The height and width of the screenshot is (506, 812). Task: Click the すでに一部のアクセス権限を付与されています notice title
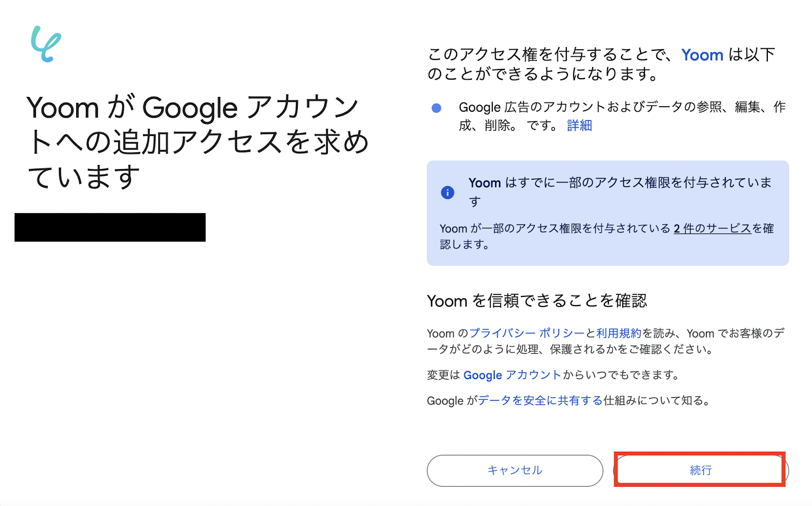coord(620,183)
